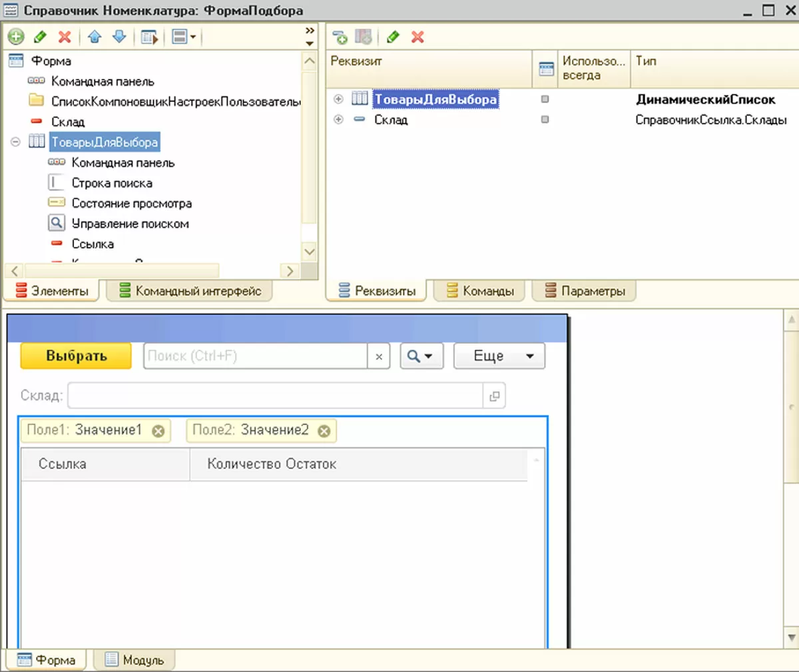Screen dimensions: 799x672
Task: Move the element up with blue arrow
Action: pos(95,37)
